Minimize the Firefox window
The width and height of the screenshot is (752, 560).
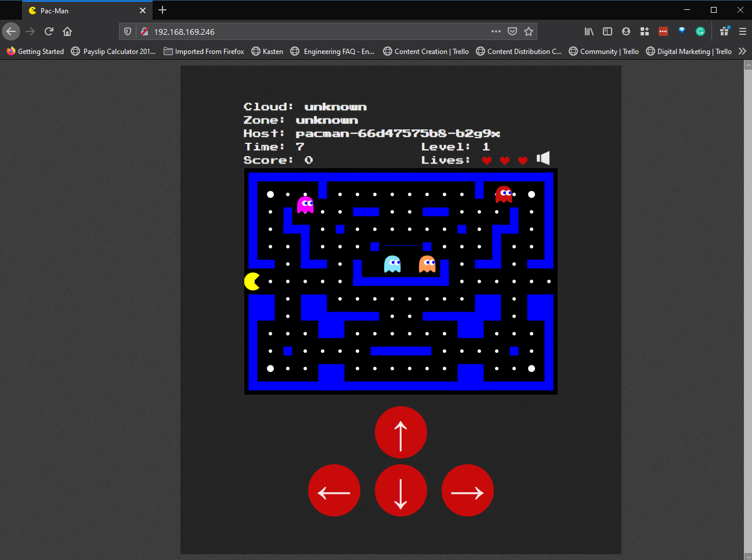tap(687, 10)
